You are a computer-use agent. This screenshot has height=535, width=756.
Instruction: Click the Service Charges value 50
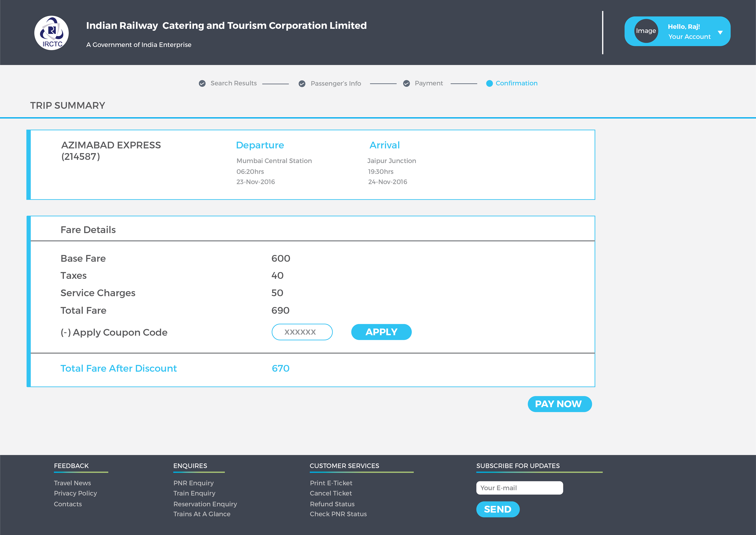tap(277, 293)
